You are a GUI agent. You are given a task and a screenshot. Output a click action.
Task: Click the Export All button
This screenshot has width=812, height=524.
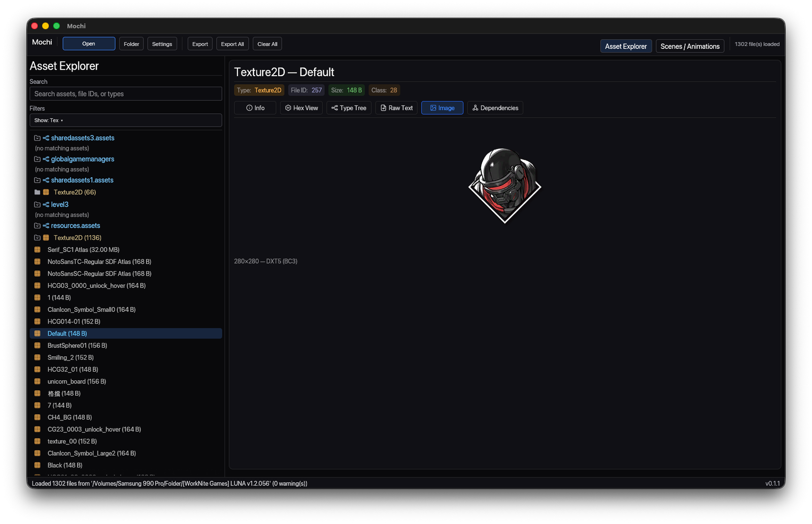pos(232,44)
